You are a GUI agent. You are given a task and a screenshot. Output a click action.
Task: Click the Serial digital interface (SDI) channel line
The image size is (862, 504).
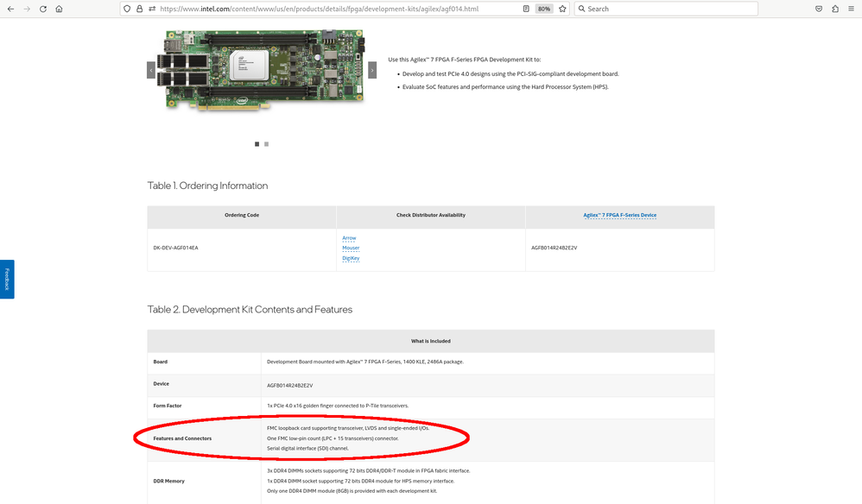tap(307, 449)
